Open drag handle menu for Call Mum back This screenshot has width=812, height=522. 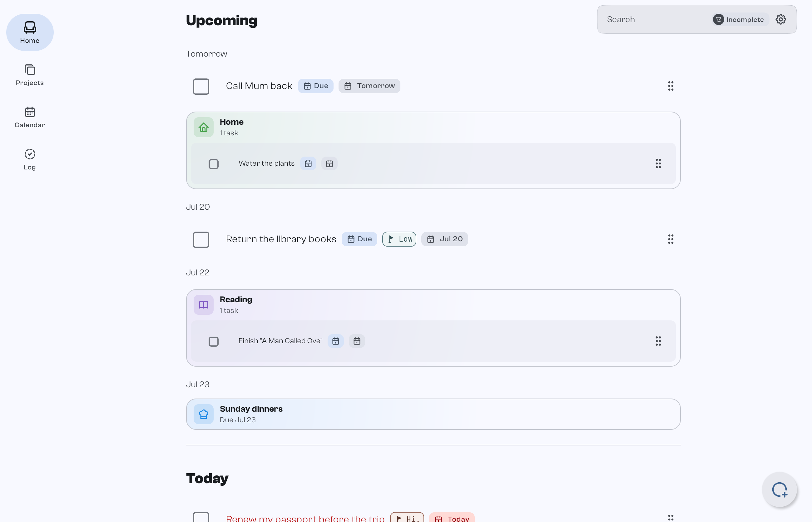coord(671,86)
